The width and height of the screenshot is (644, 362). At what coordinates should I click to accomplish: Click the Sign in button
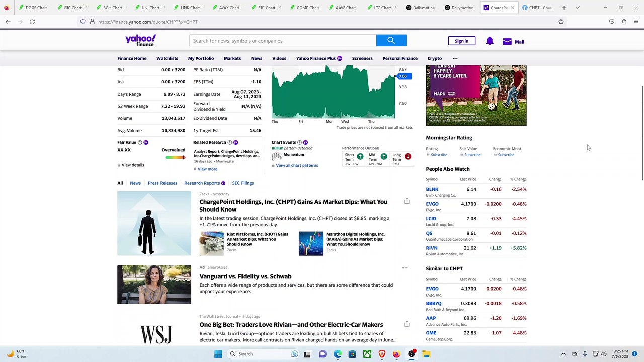(461, 41)
